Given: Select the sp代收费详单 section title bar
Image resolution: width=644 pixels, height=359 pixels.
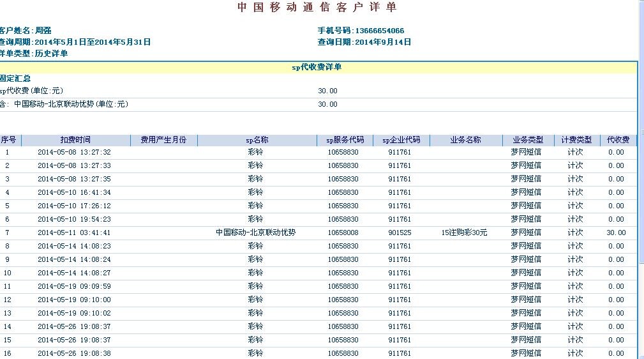Looking at the screenshot, I should tap(318, 67).
